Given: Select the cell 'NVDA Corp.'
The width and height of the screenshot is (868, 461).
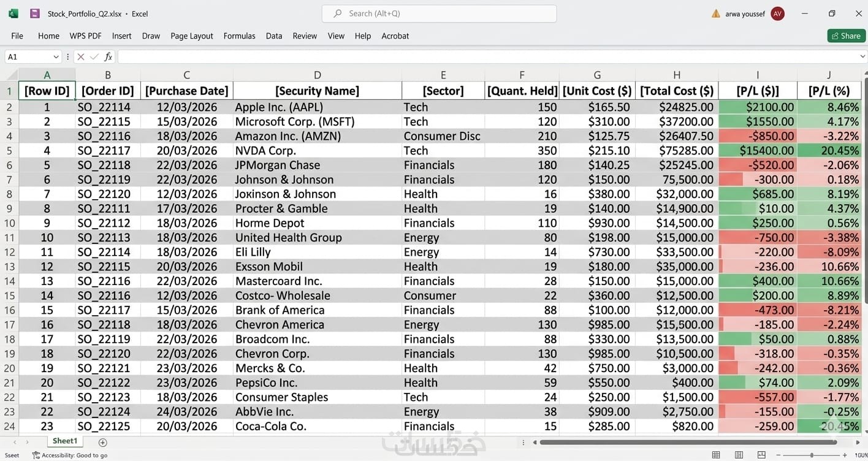Looking at the screenshot, I should coord(318,150).
